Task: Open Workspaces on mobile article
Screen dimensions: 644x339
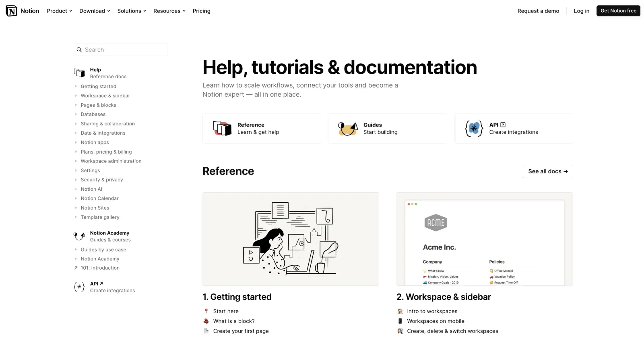Action: tap(436, 321)
